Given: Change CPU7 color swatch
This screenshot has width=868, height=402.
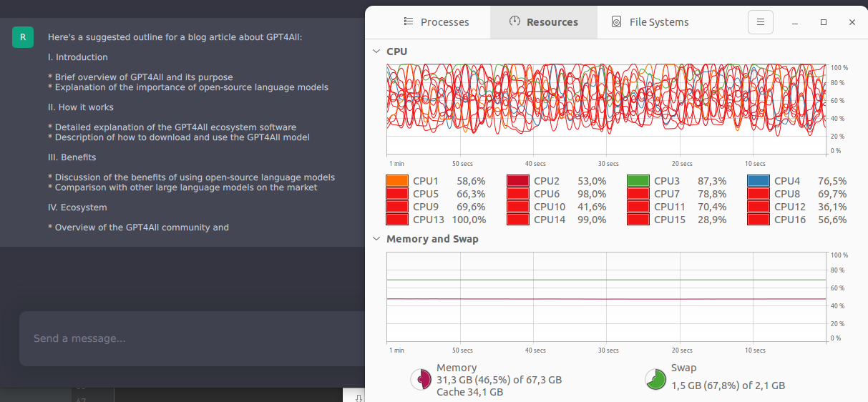Looking at the screenshot, I should (638, 194).
